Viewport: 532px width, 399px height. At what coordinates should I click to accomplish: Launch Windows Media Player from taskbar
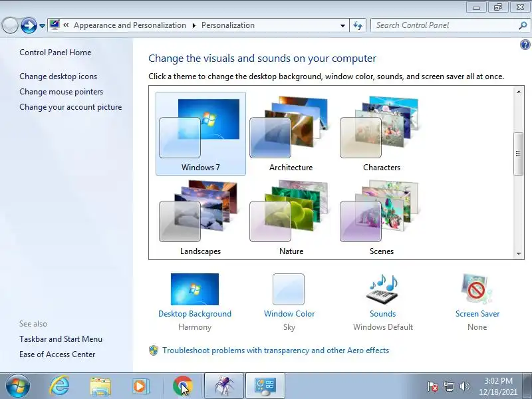coord(140,386)
